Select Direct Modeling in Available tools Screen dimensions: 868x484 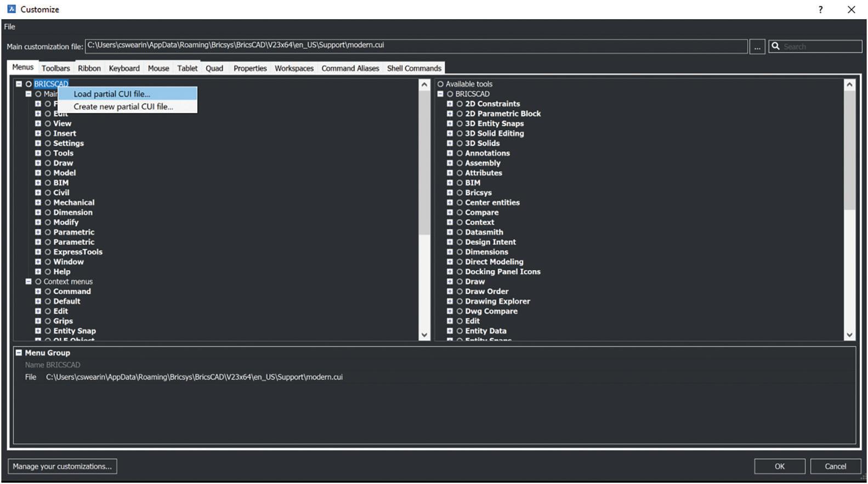pos(494,261)
